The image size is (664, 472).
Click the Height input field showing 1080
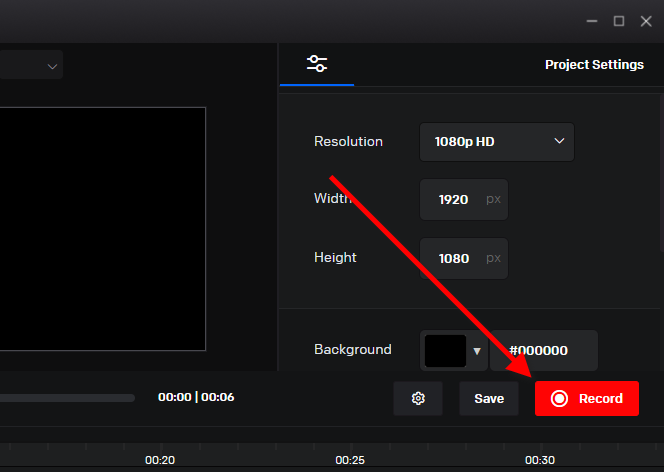[464, 258]
